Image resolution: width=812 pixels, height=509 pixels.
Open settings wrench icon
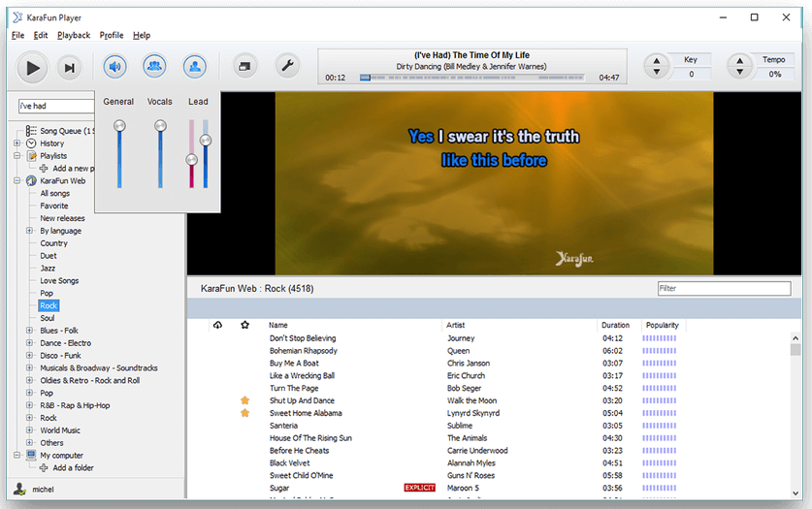coord(287,66)
